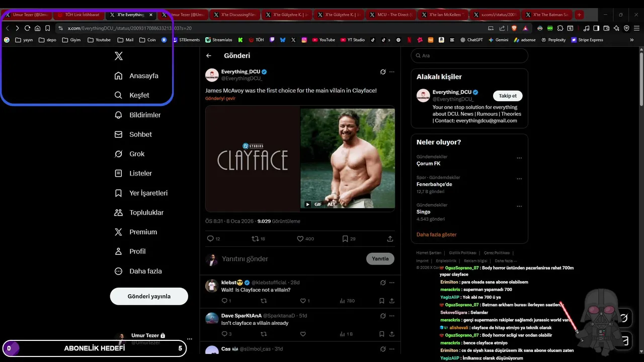Play the GIF with play icon
The image size is (644, 362).
pos(307,204)
